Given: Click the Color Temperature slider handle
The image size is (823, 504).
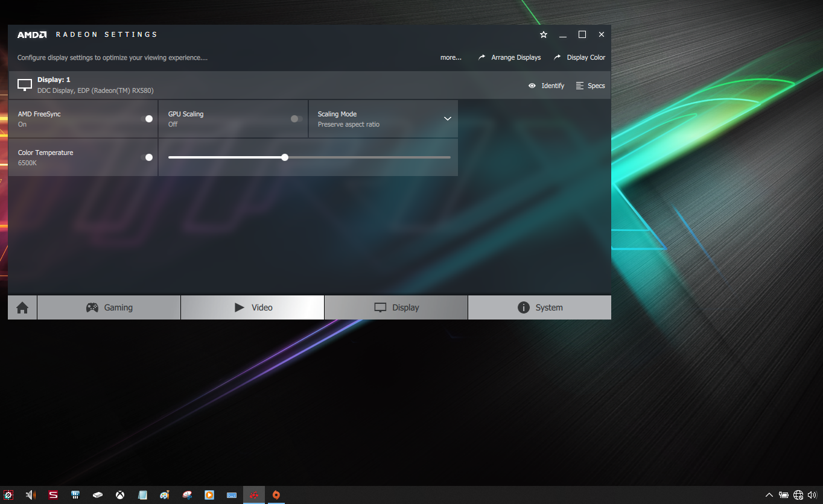Looking at the screenshot, I should 285,157.
